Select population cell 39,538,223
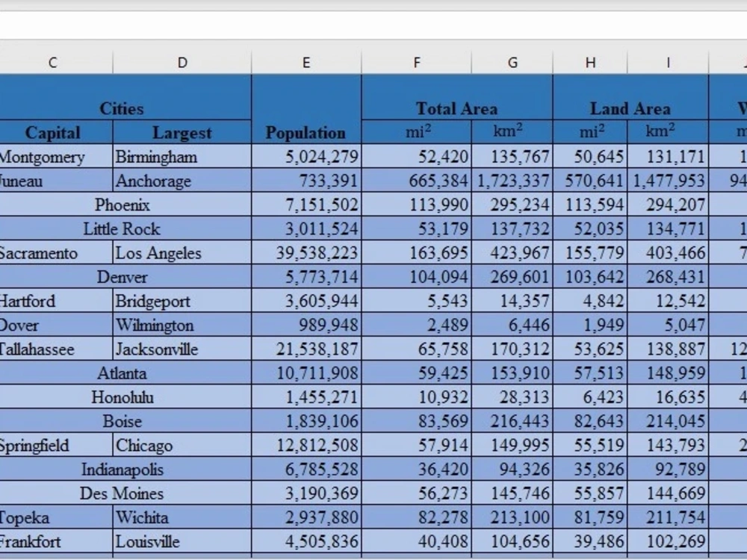 [306, 252]
